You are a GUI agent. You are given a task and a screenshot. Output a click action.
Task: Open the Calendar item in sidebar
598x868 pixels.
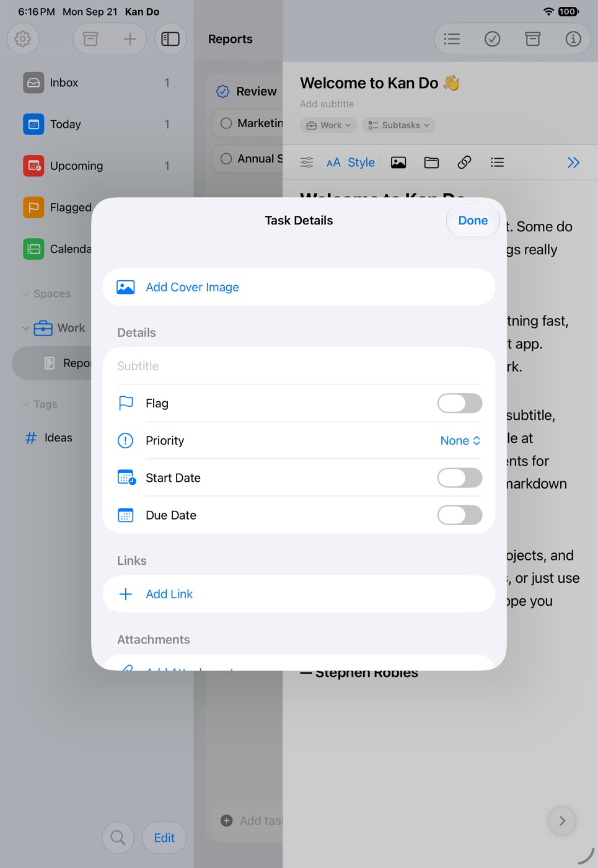pyautogui.click(x=57, y=249)
